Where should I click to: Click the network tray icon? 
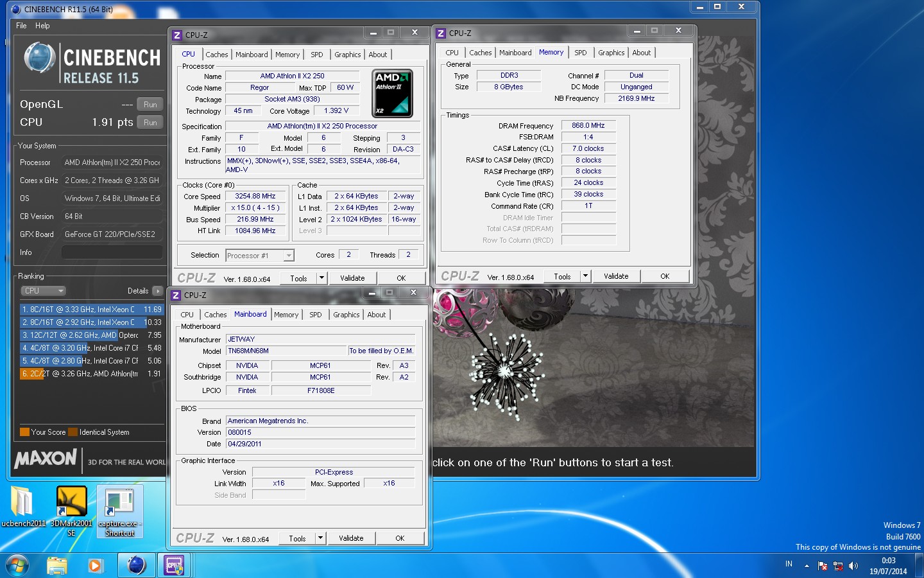coord(838,566)
